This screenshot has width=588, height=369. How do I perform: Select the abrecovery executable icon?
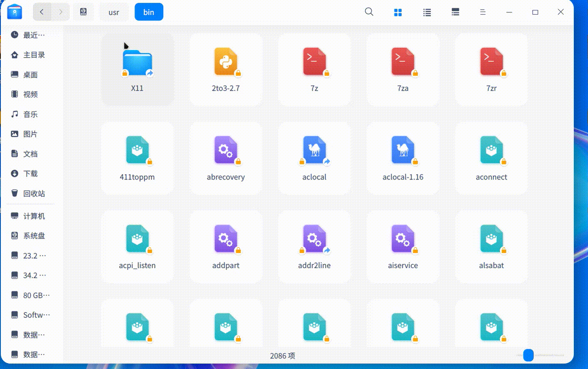[x=226, y=150]
